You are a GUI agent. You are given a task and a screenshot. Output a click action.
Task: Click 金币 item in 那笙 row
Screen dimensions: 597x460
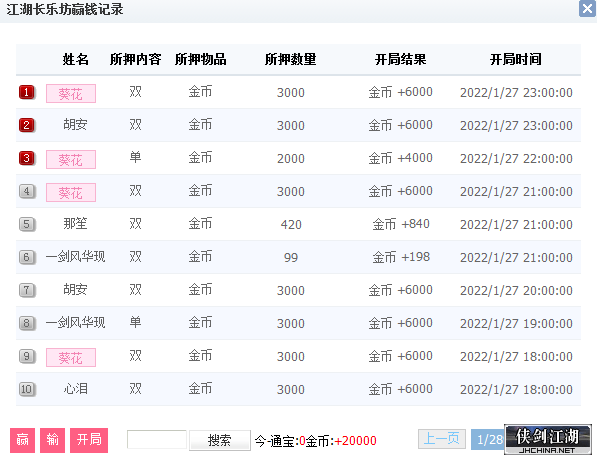pos(200,224)
